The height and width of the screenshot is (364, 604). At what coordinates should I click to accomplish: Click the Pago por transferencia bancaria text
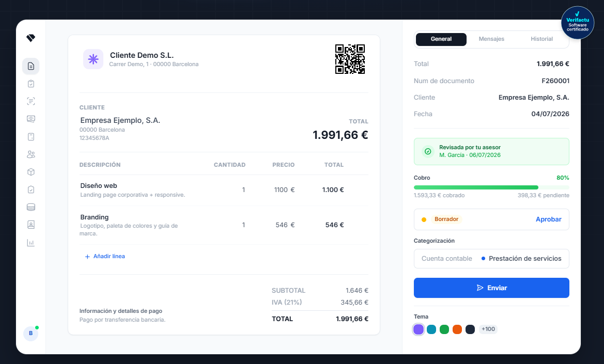(122, 320)
